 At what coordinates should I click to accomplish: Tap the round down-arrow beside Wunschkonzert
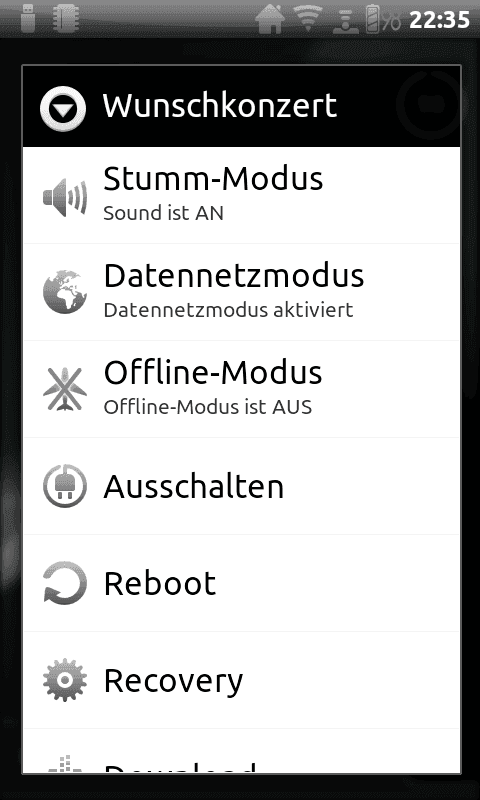63,108
